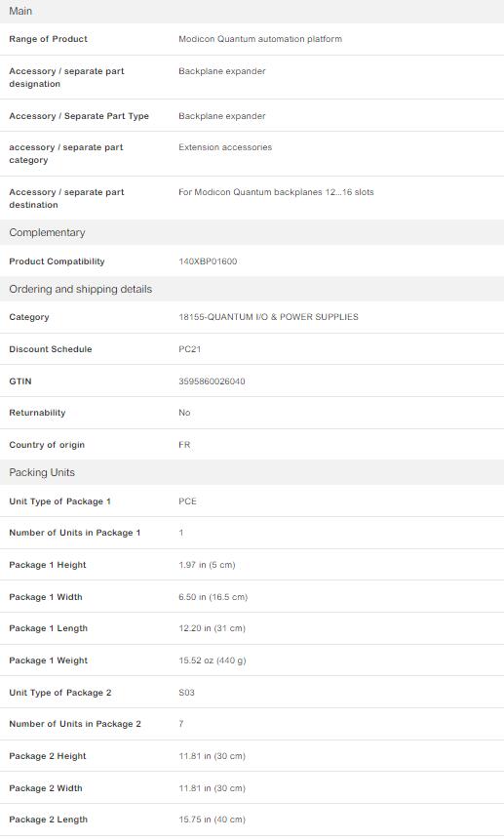Collapse the Main section header
The image size is (504, 840).
[x=252, y=12]
